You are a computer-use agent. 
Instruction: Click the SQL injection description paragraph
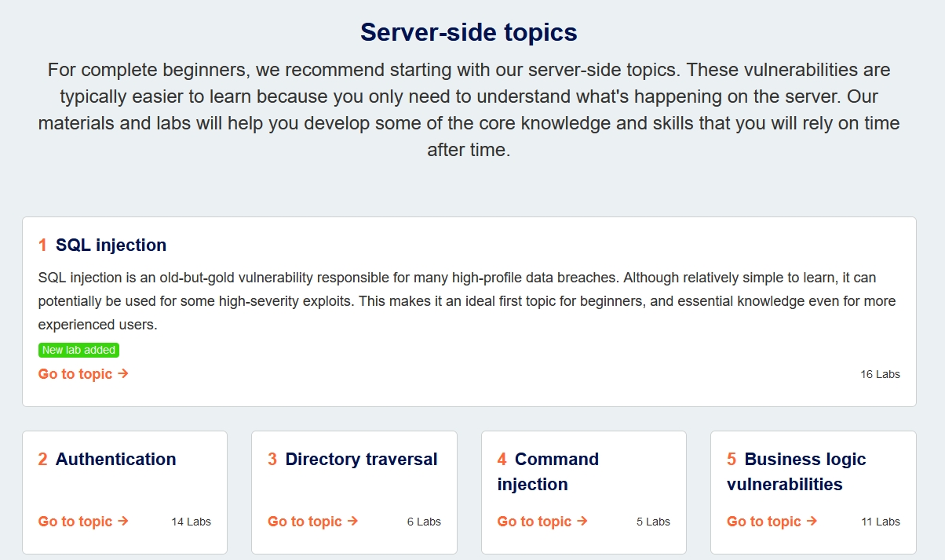point(467,301)
